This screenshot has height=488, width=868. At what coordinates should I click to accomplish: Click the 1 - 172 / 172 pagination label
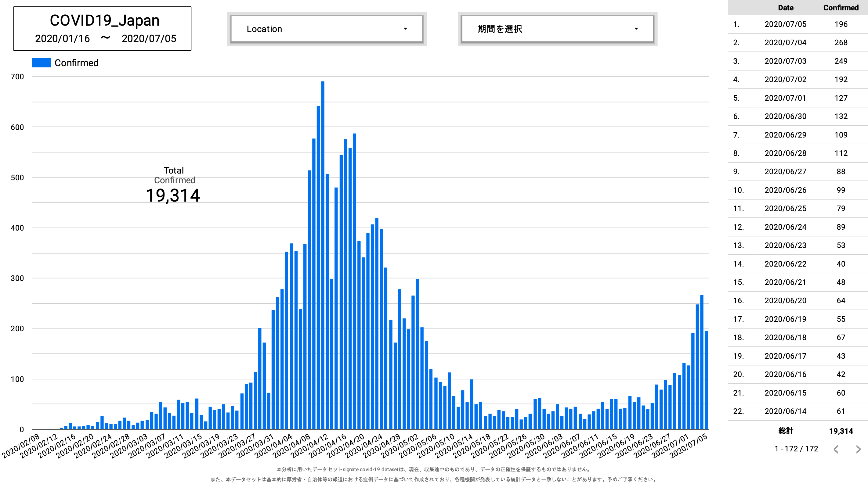point(796,449)
